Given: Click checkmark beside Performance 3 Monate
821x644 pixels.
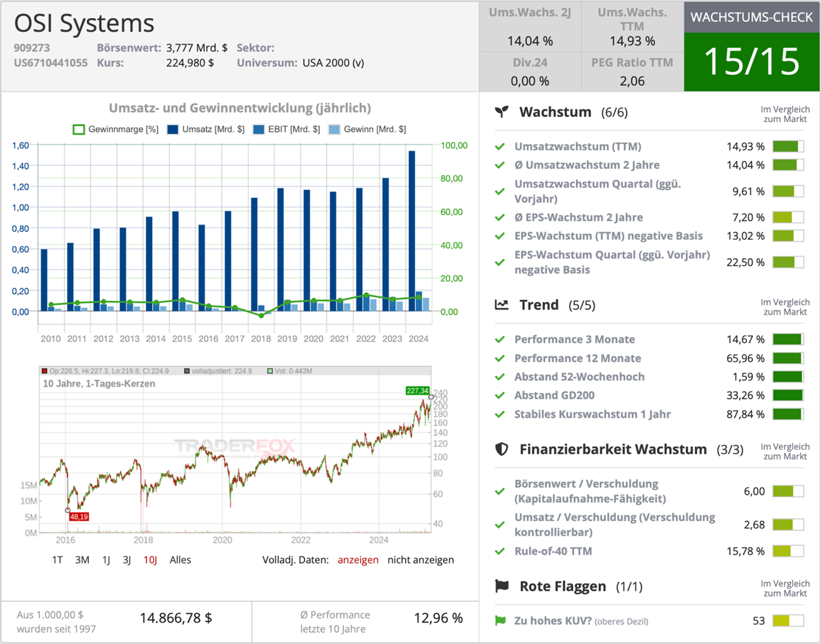Looking at the screenshot, I should (x=500, y=339).
